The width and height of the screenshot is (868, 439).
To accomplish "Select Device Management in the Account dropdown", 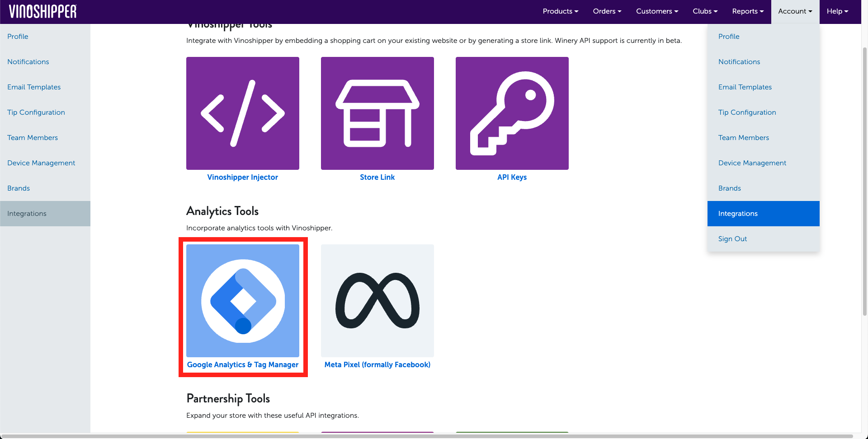I will [x=764, y=163].
